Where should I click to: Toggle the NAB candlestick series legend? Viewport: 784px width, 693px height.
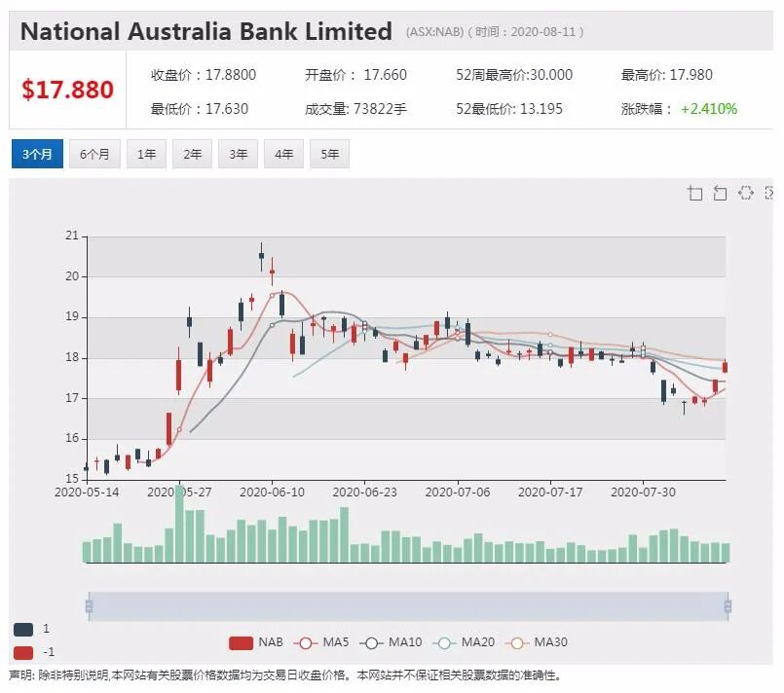point(255,642)
